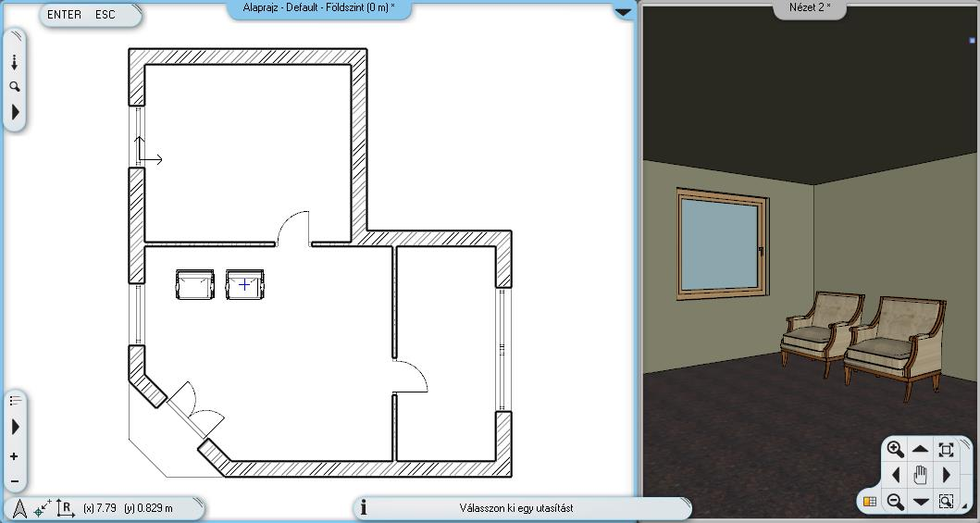The image size is (980, 523).
Task: Pan the 3D view left with left arrow
Action: coord(896,475)
